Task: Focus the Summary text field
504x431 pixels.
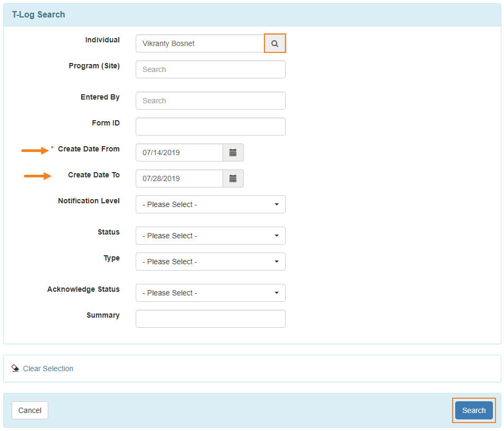Action: click(x=210, y=319)
